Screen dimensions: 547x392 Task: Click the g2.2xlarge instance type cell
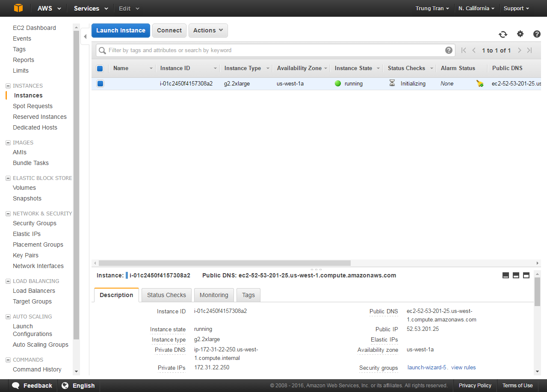237,83
